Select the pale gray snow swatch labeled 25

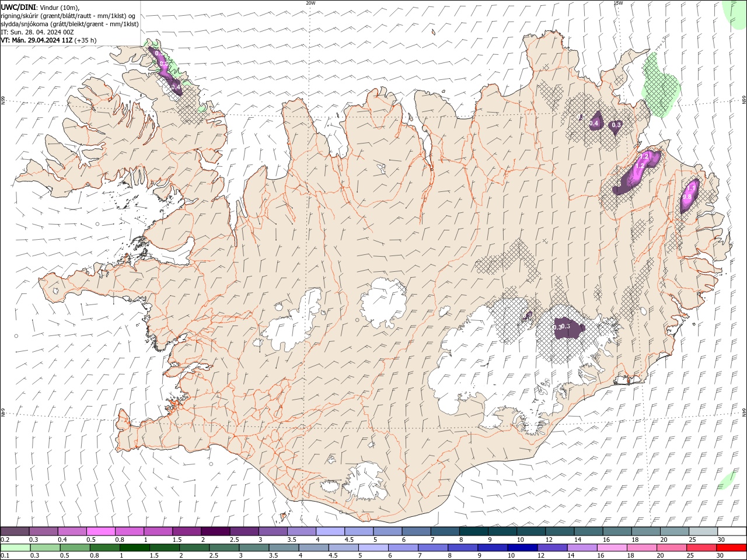[x=703, y=531]
